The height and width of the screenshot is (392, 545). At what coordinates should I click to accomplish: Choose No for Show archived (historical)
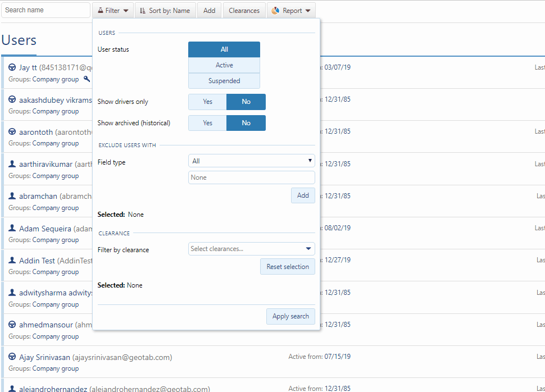[x=246, y=123]
